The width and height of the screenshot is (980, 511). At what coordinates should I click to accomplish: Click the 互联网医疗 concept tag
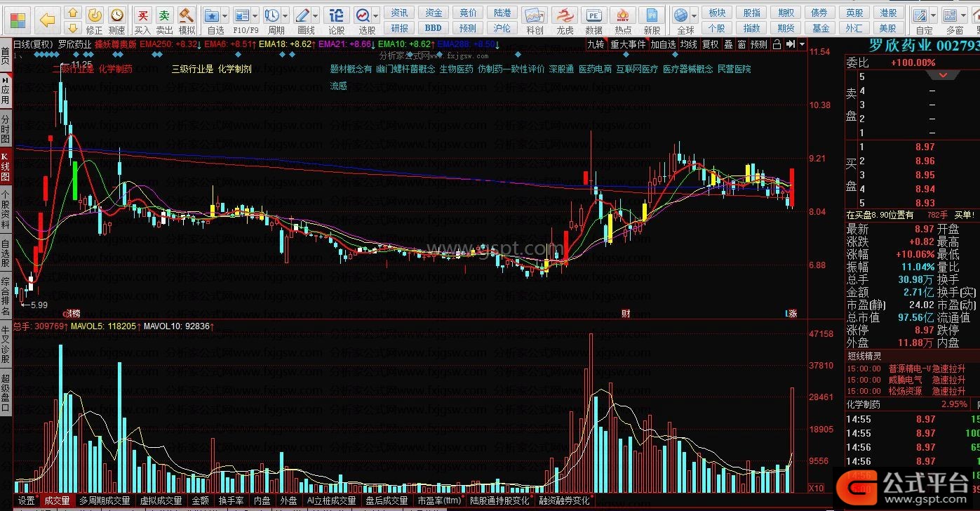(x=637, y=69)
